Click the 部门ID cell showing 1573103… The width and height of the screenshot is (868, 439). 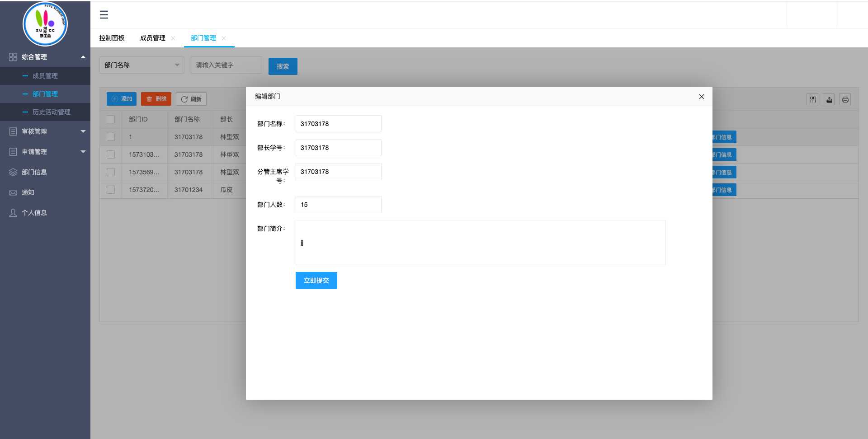coord(144,154)
